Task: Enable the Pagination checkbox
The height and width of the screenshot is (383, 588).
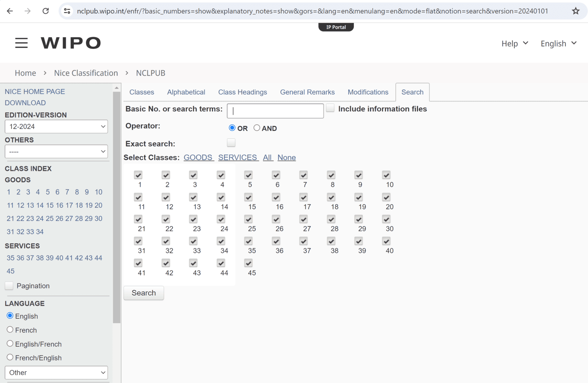Action: 9,286
